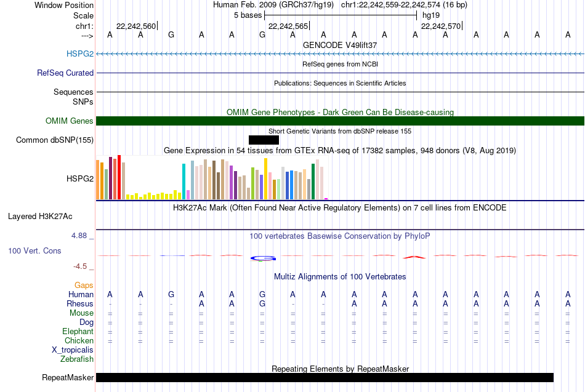Click the blue G in conservation track

pos(263,258)
